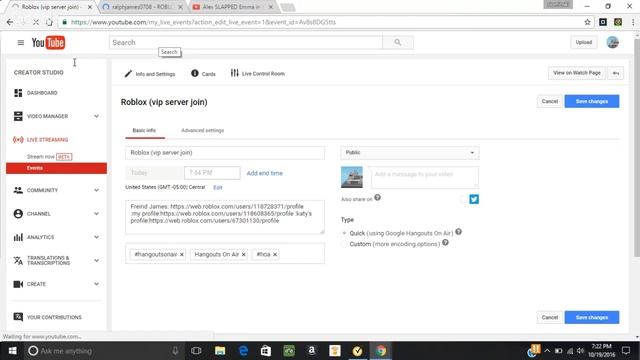Open the Public privacy dropdown
The width and height of the screenshot is (640, 360).
pyautogui.click(x=410, y=153)
